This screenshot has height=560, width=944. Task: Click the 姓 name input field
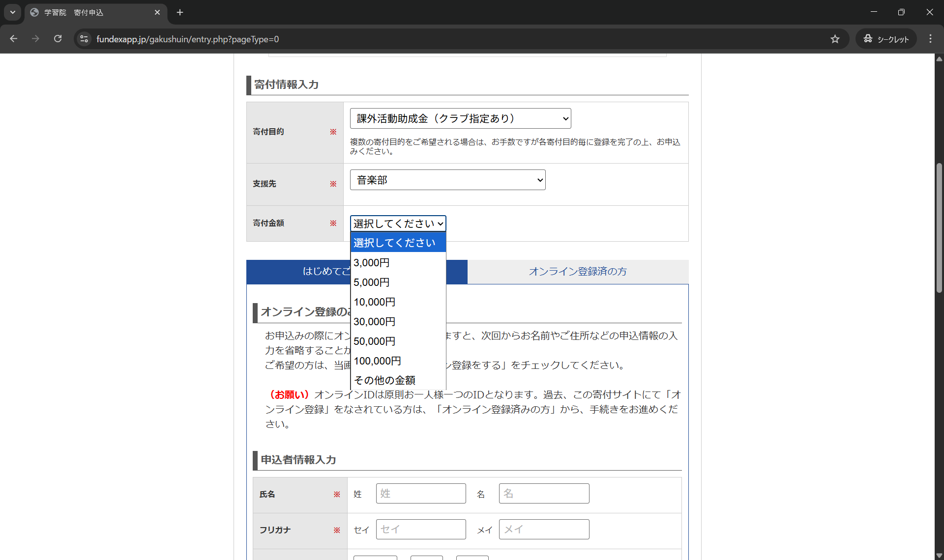(421, 494)
